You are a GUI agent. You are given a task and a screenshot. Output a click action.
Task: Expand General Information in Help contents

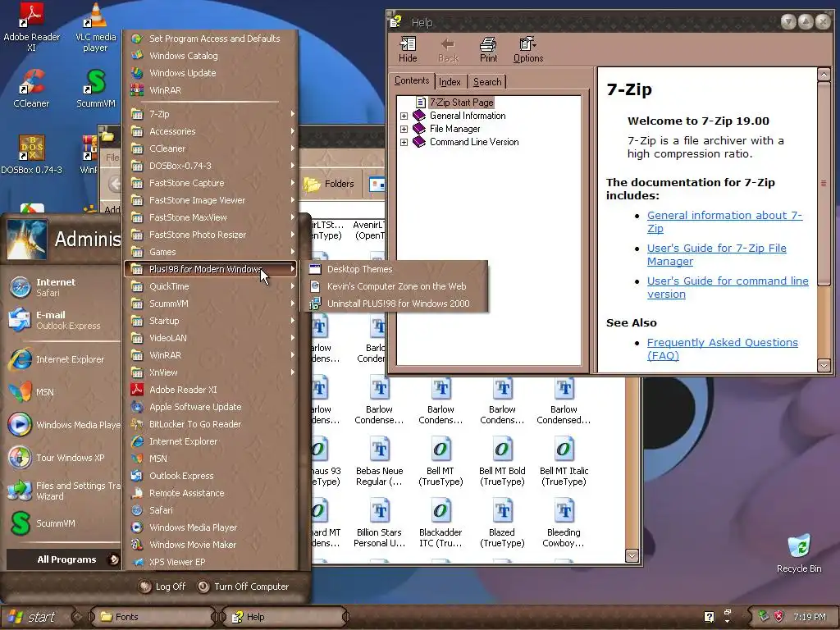click(404, 116)
